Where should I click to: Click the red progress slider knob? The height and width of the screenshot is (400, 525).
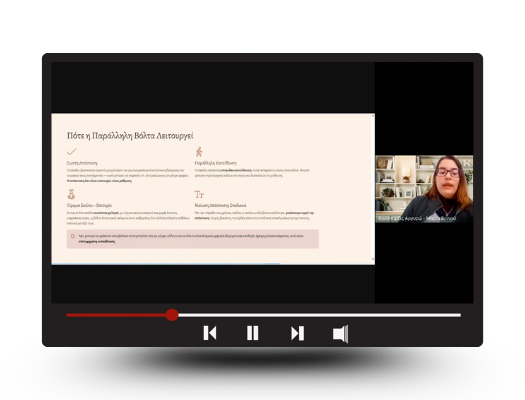point(172,315)
